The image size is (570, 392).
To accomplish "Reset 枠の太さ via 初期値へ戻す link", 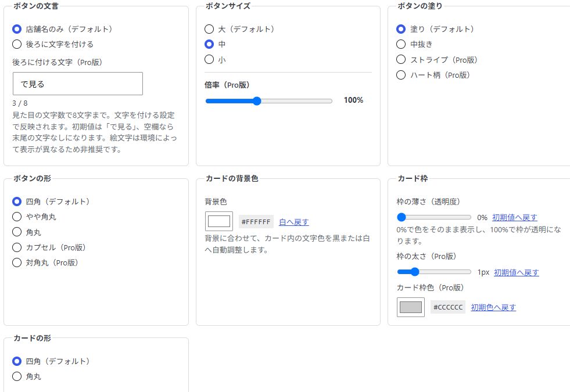I will pos(516,272).
